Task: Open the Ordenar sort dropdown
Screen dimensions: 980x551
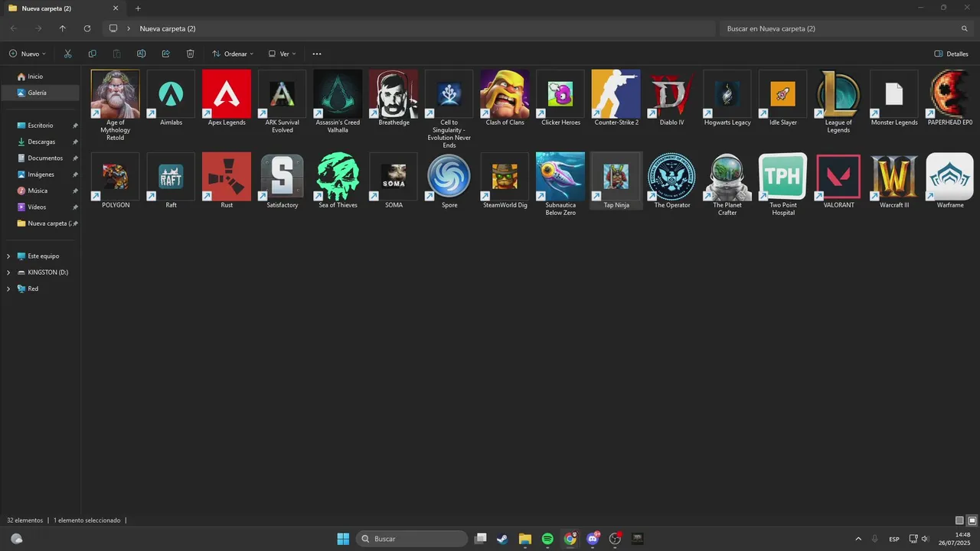Action: click(233, 54)
